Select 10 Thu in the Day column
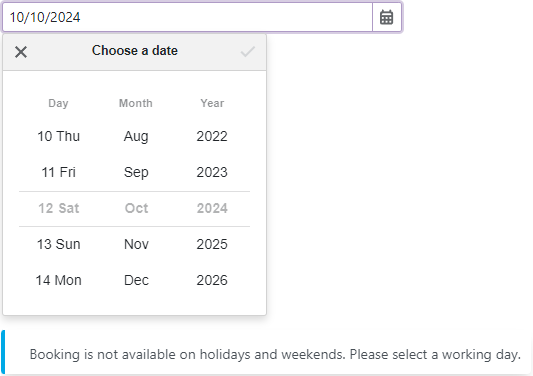The height and width of the screenshot is (376, 533). coord(58,136)
